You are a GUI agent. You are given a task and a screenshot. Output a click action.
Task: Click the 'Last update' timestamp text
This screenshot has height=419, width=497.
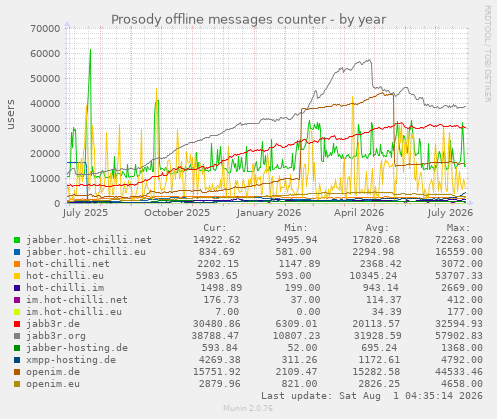(x=372, y=396)
